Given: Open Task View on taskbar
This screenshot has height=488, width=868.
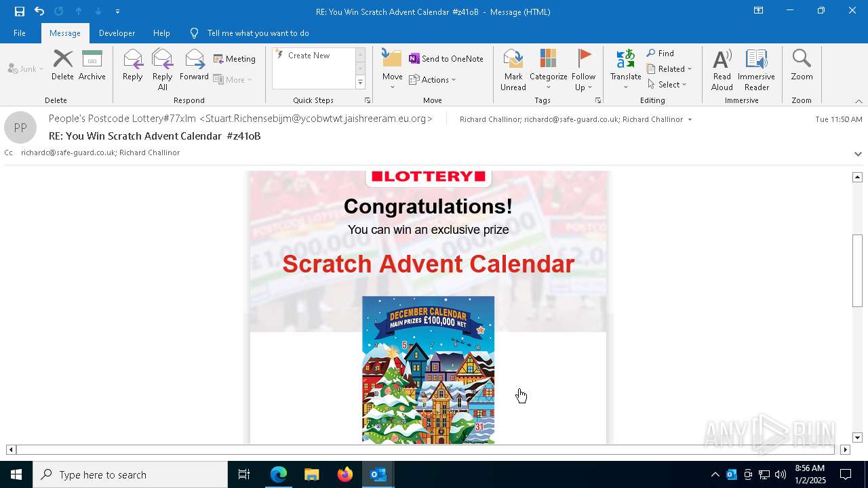Looking at the screenshot, I should tap(244, 474).
